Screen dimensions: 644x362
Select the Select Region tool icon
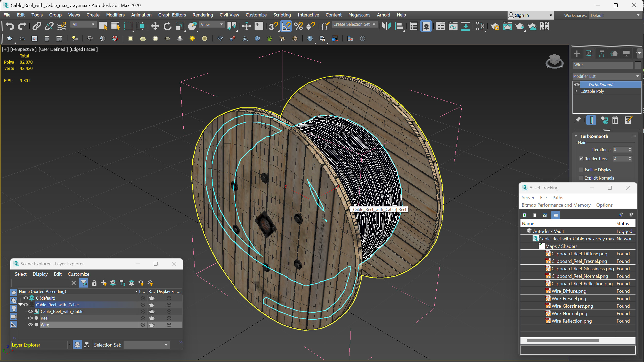pyautogui.click(x=128, y=27)
